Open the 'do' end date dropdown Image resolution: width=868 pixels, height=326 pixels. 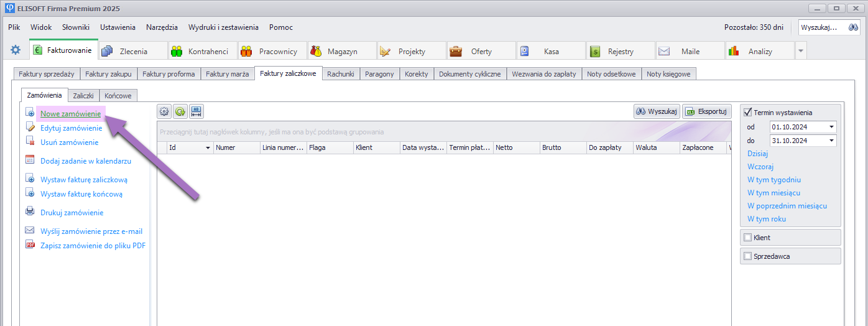point(831,141)
